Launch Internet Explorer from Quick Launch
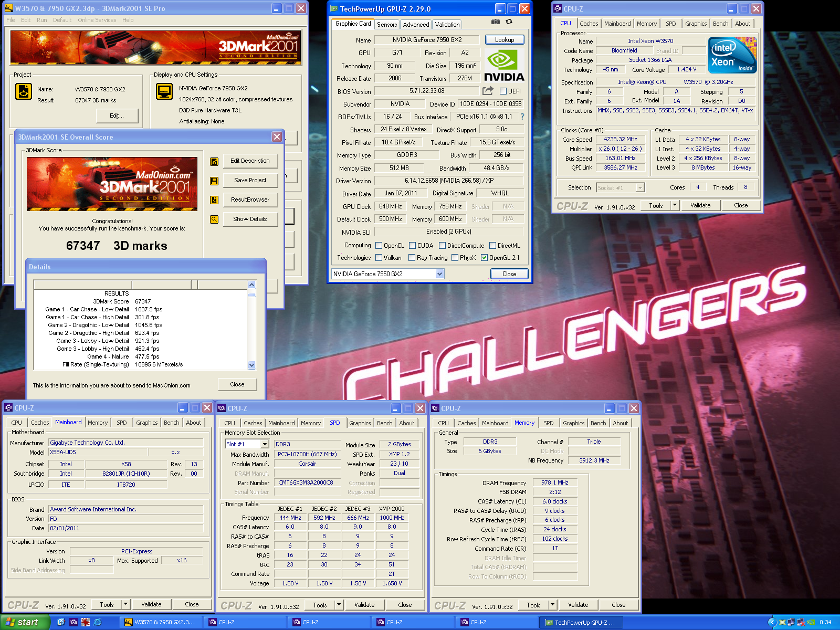The image size is (840, 630). pos(98,622)
